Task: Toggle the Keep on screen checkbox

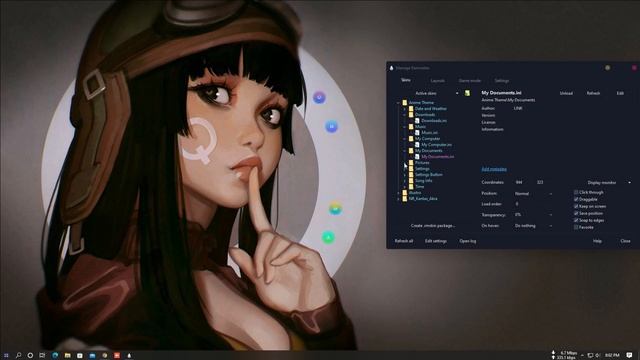Action: click(x=576, y=206)
